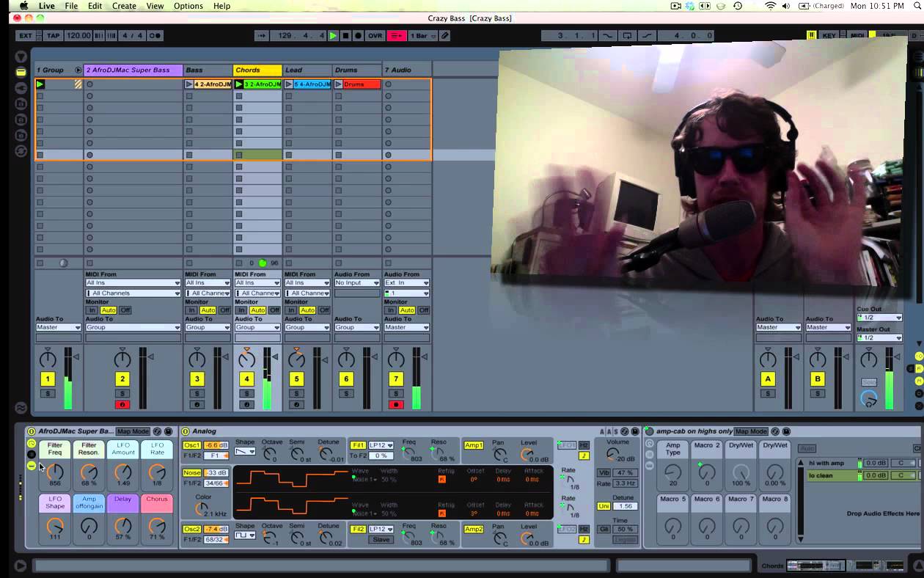Toggle the Back to Arrangement button
924x578 pixels.
(397, 35)
